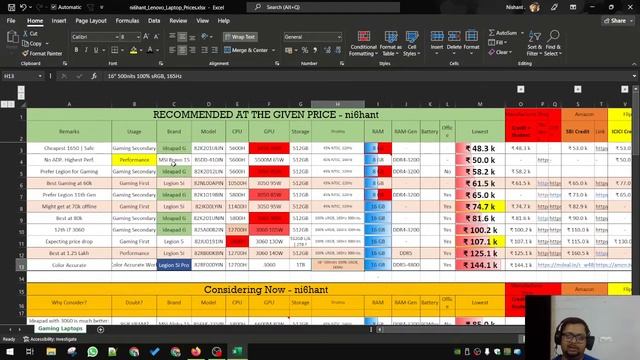Screen dimensions: 640x360
Task: Open the Data ribbon tab
Action: pyautogui.click(x=154, y=21)
